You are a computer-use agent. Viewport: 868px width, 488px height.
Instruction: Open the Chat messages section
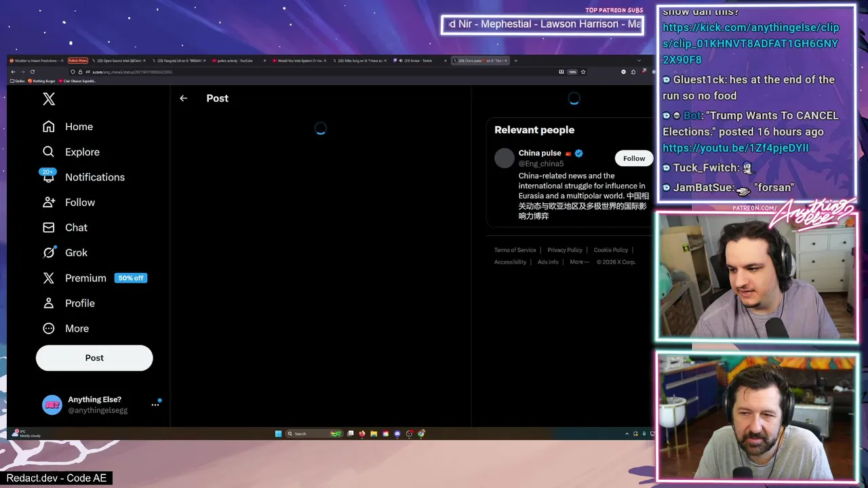[x=65, y=227]
